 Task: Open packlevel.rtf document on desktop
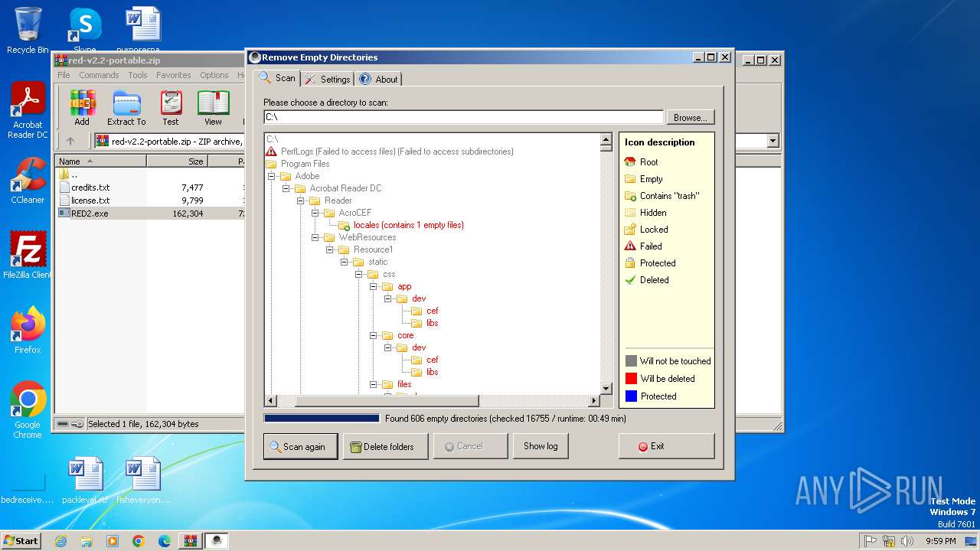coord(85,481)
